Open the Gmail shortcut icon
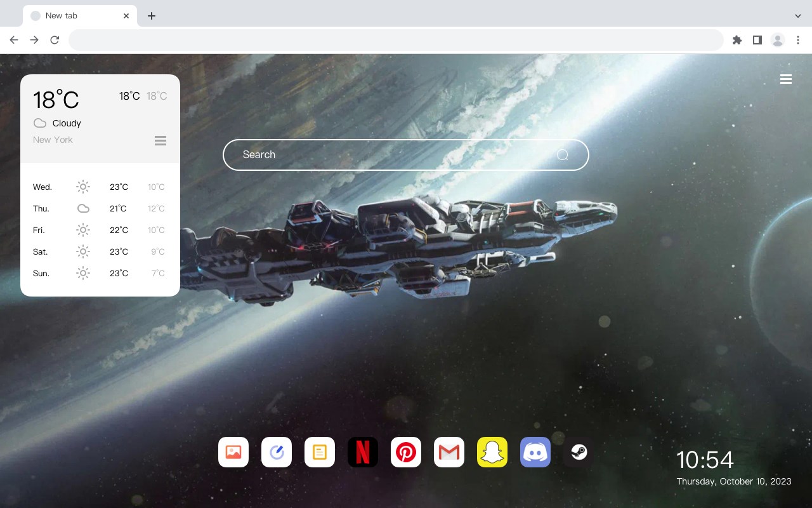The width and height of the screenshot is (812, 508). pos(449,452)
